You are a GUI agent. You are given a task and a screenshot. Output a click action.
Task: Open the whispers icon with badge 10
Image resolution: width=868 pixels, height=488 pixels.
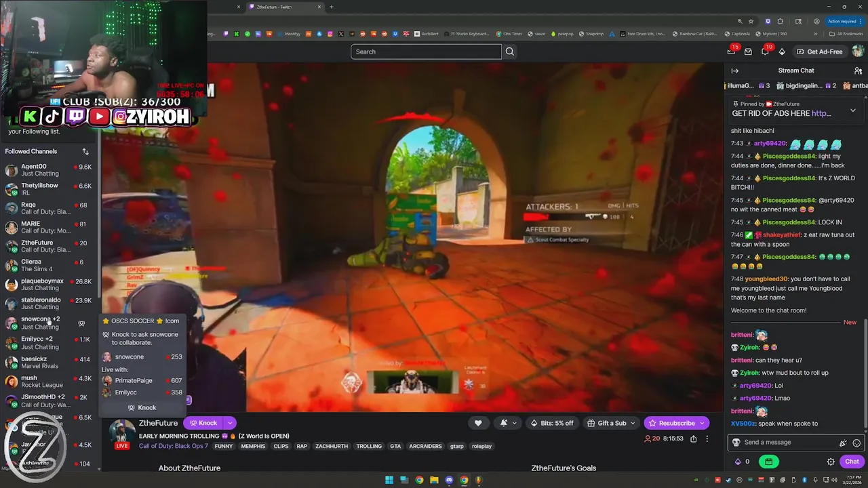coord(765,51)
